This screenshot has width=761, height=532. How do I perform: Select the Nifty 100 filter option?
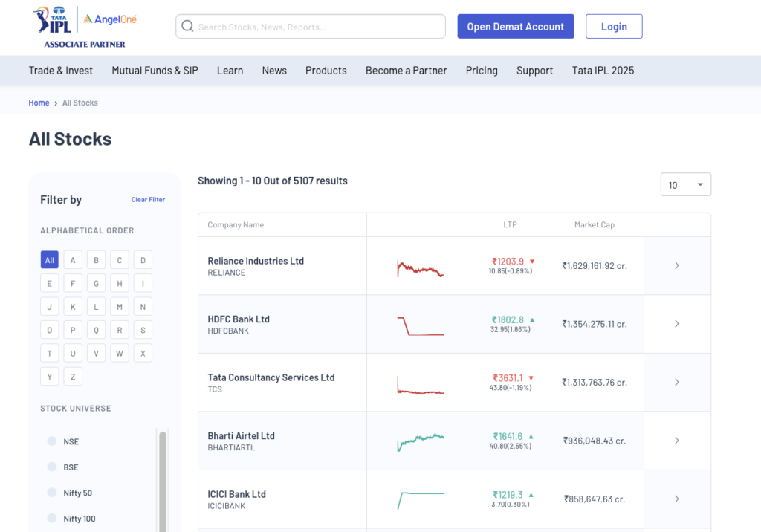point(52,518)
